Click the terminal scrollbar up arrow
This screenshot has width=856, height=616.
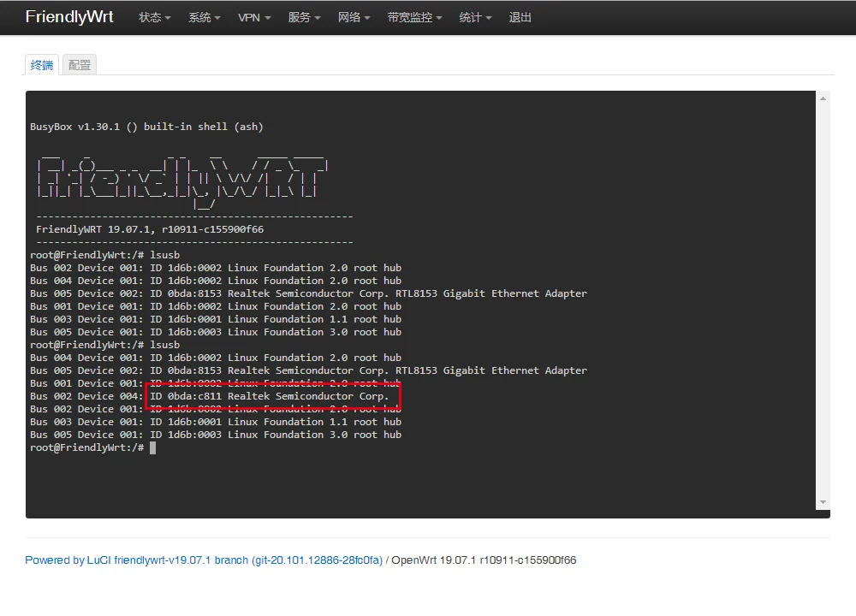[x=823, y=98]
